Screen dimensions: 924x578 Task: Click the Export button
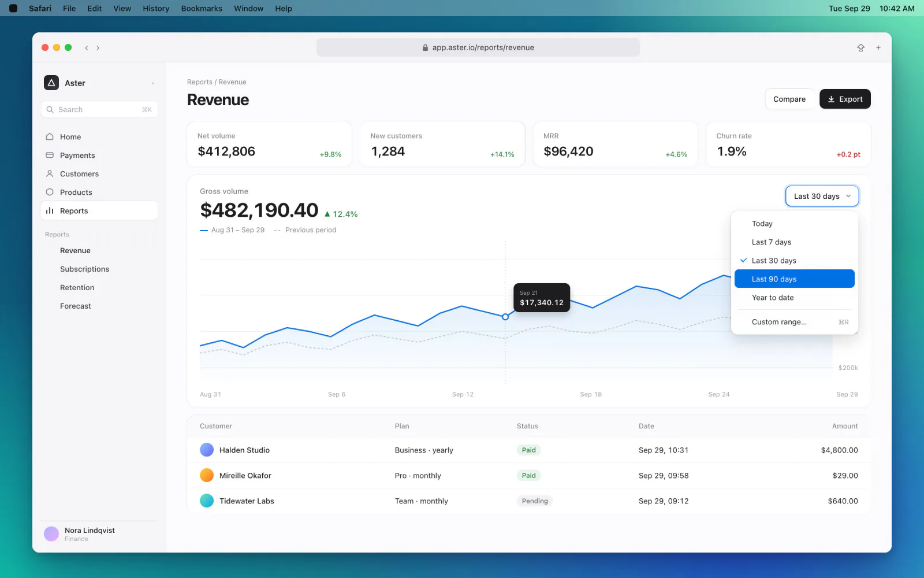845,99
